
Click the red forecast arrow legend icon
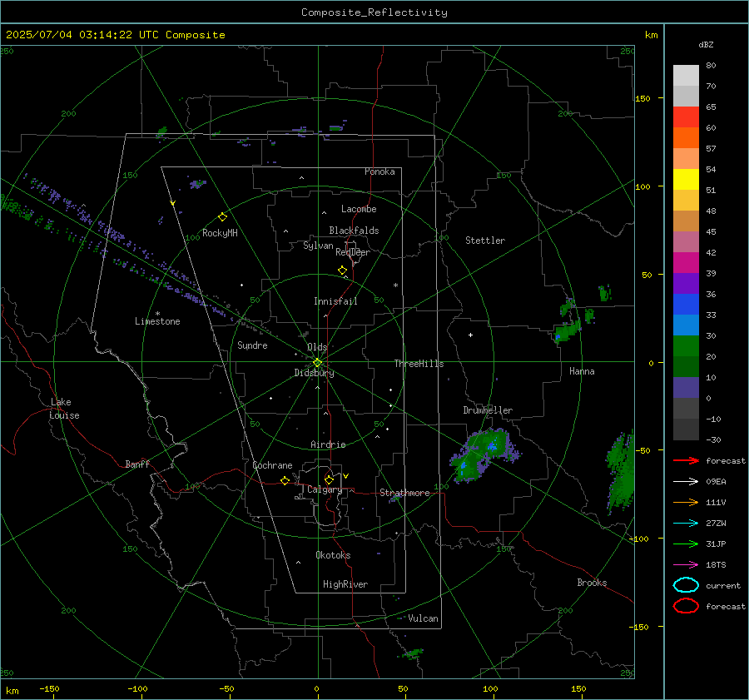[x=686, y=460]
